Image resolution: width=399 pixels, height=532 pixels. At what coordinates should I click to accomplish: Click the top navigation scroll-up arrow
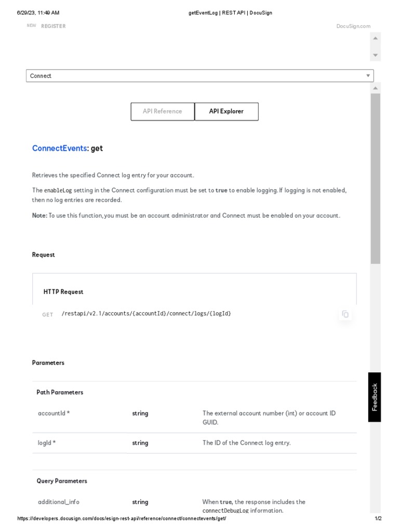coord(375,38)
